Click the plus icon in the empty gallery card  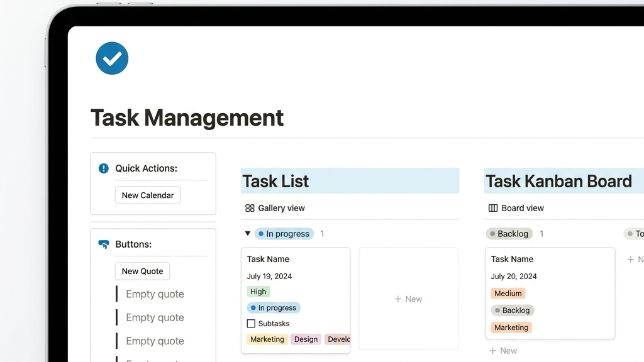pyautogui.click(x=397, y=299)
